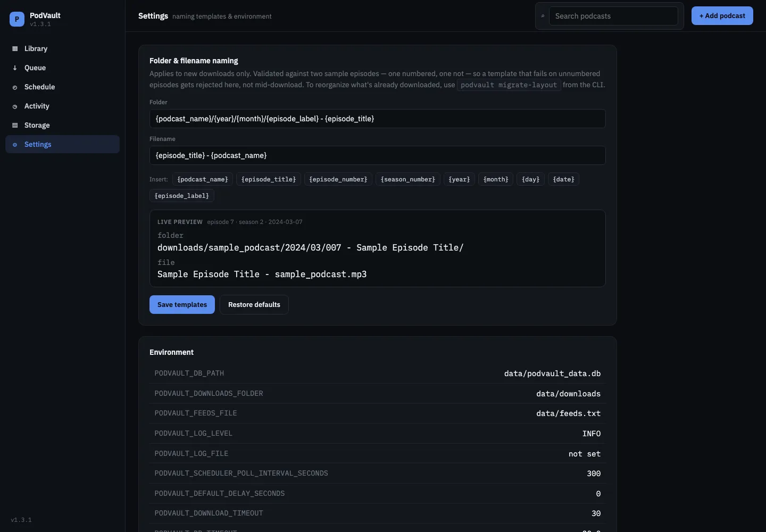Click the poll interval value 300

point(594,473)
